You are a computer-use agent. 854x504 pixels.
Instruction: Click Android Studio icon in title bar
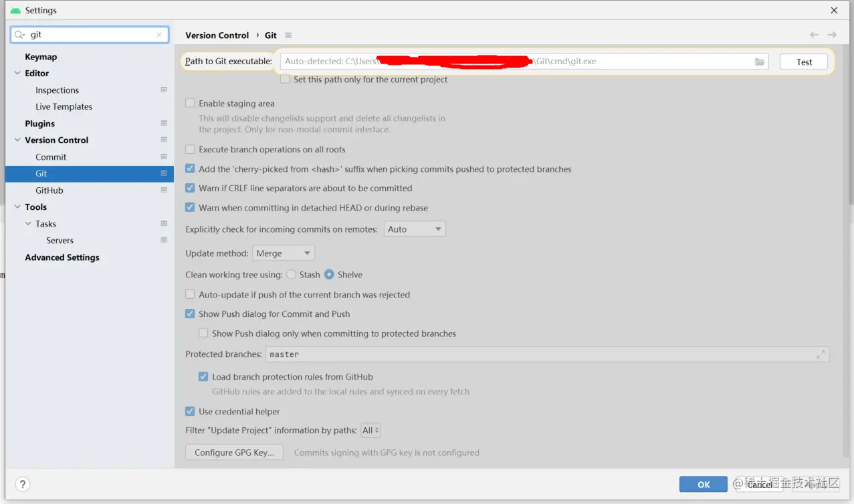coord(15,11)
